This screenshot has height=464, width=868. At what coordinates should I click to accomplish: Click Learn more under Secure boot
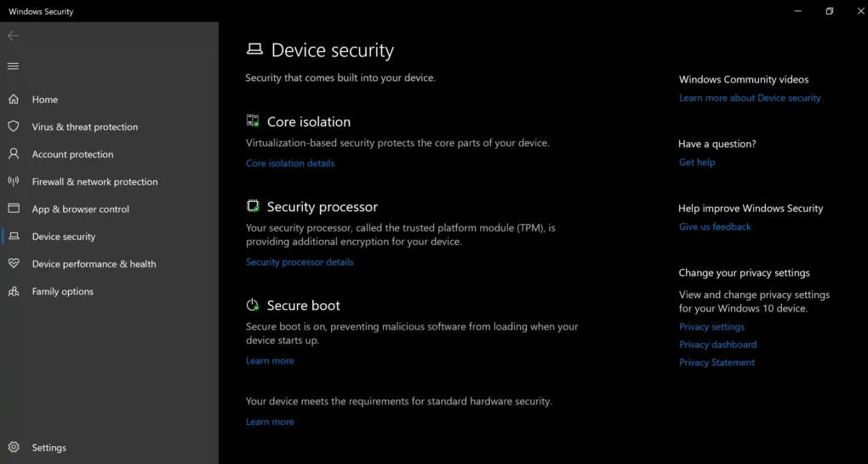pos(270,360)
